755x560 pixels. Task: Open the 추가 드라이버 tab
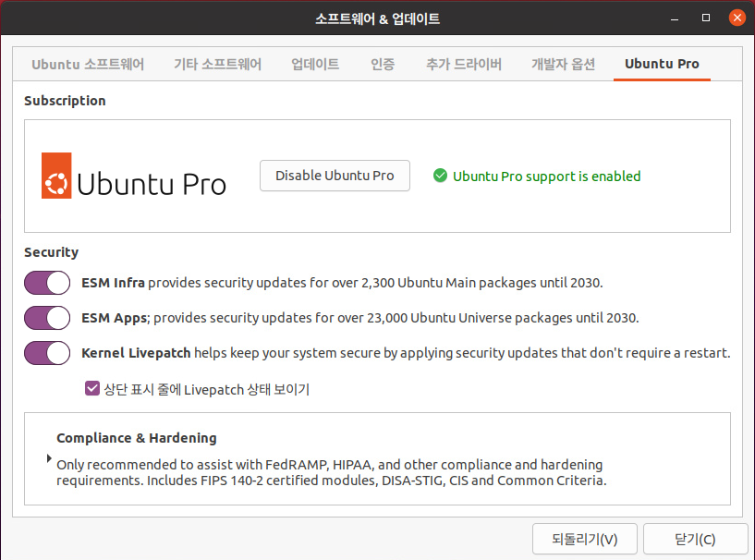(x=464, y=64)
